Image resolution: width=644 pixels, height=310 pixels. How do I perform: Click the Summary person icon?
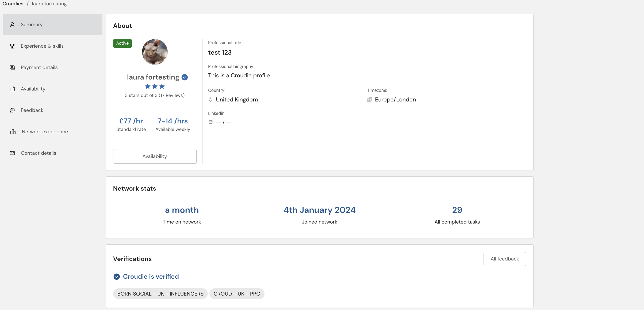tap(12, 25)
